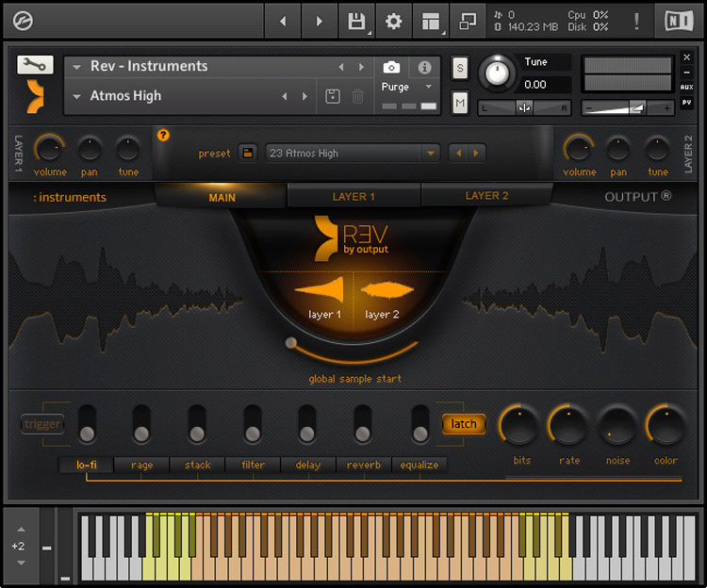This screenshot has width=707, height=588.
Task: Shift keyboard octave down arrow
Action: (x=21, y=563)
